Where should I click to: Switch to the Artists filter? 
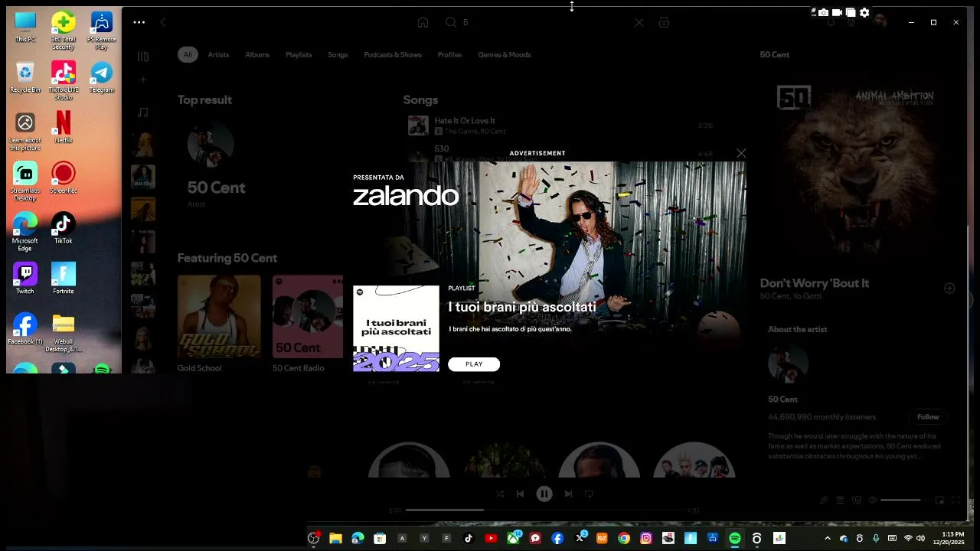(x=218, y=54)
